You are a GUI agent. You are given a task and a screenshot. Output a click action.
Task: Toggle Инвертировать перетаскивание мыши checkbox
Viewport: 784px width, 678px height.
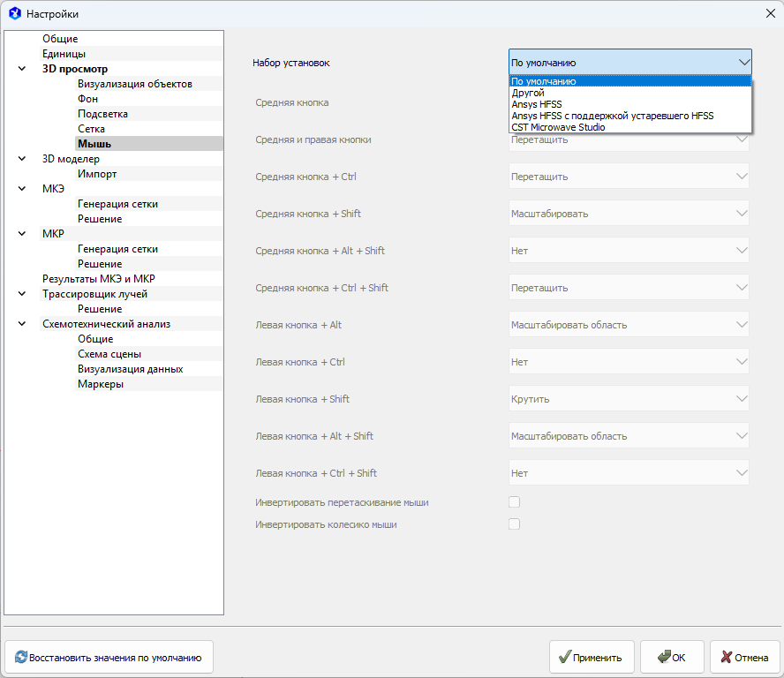(x=514, y=502)
